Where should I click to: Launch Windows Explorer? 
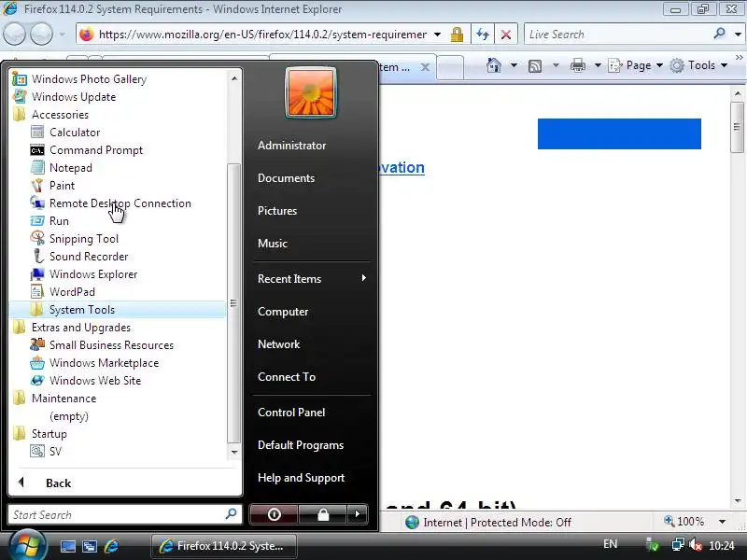point(93,274)
